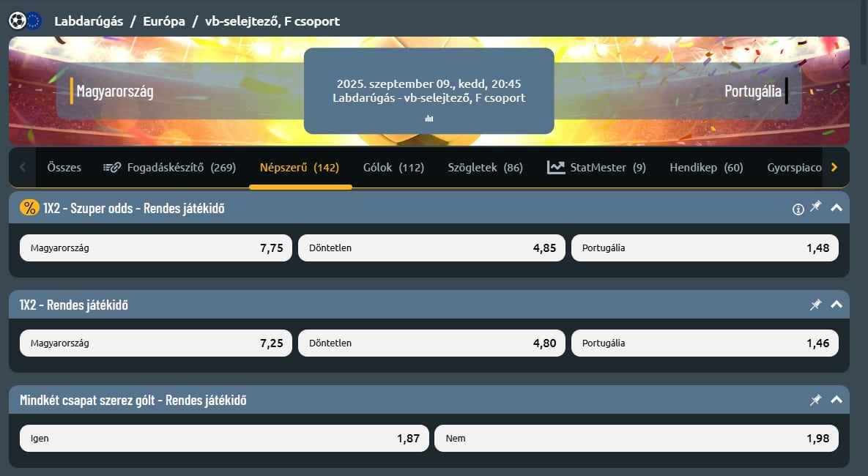Pin the Mindkét csapat szerez gólt market
Image resolution: width=868 pixels, height=476 pixels.
tap(816, 400)
